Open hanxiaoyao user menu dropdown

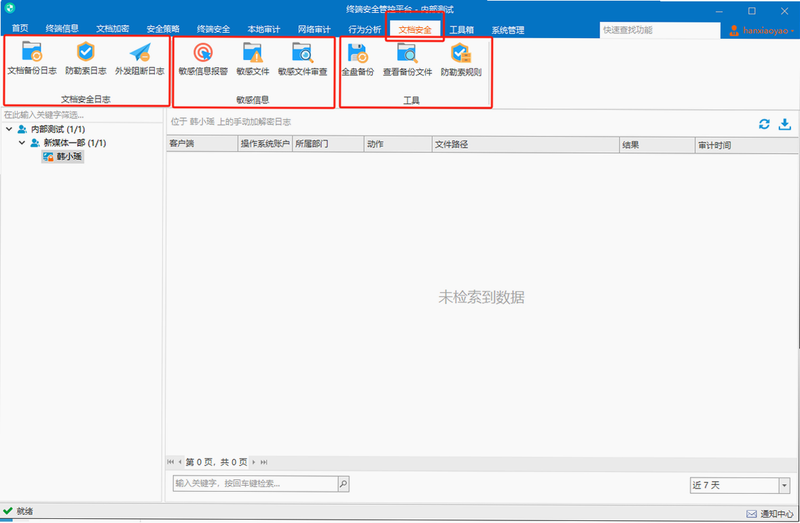click(792, 31)
